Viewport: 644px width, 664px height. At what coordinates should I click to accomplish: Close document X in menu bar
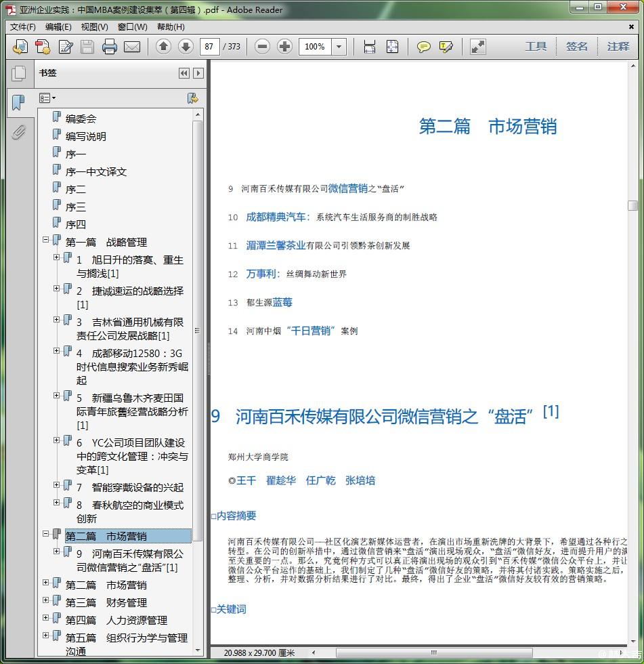(x=631, y=26)
